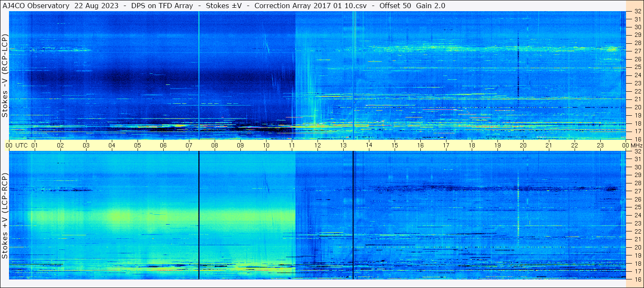Click hour '22' on the UTC time axis

(575, 145)
